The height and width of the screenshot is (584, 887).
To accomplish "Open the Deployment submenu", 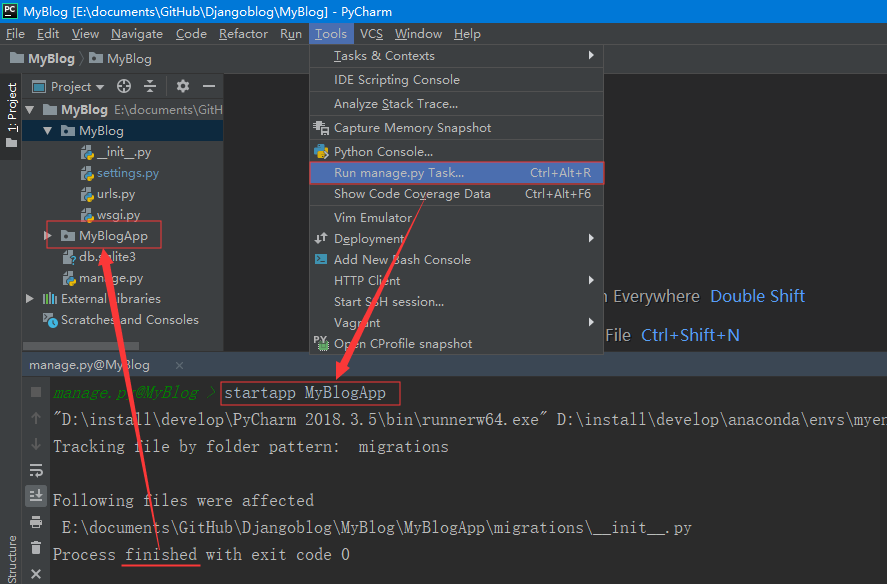I will [x=457, y=238].
